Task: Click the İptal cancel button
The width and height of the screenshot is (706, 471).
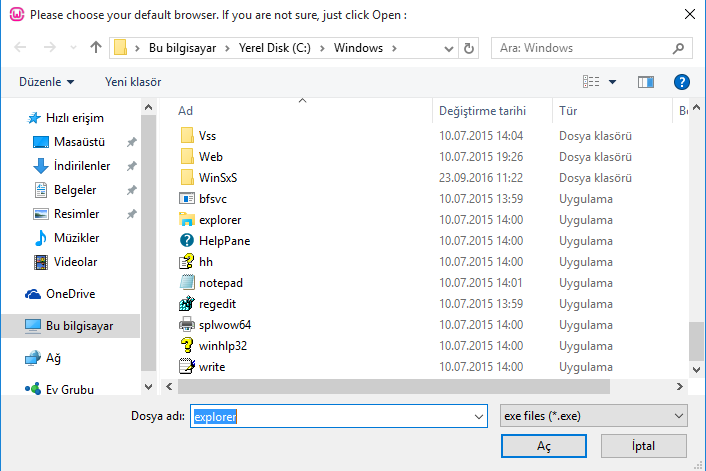Action: click(643, 446)
